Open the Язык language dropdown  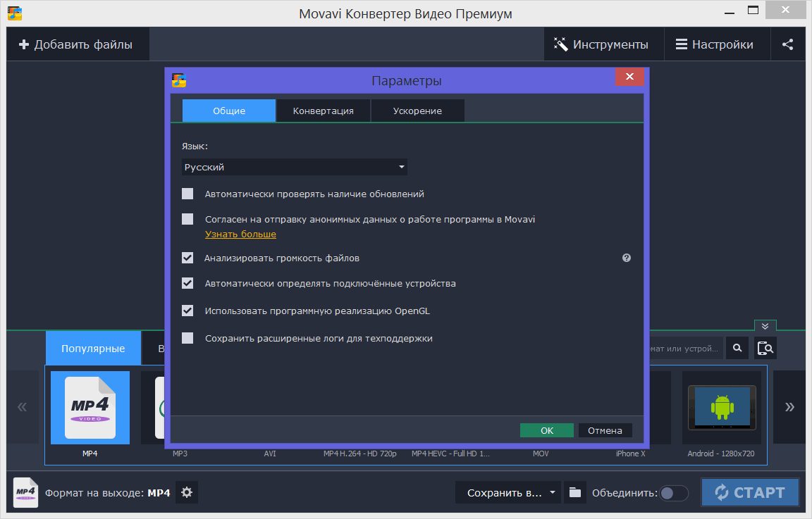pos(294,167)
